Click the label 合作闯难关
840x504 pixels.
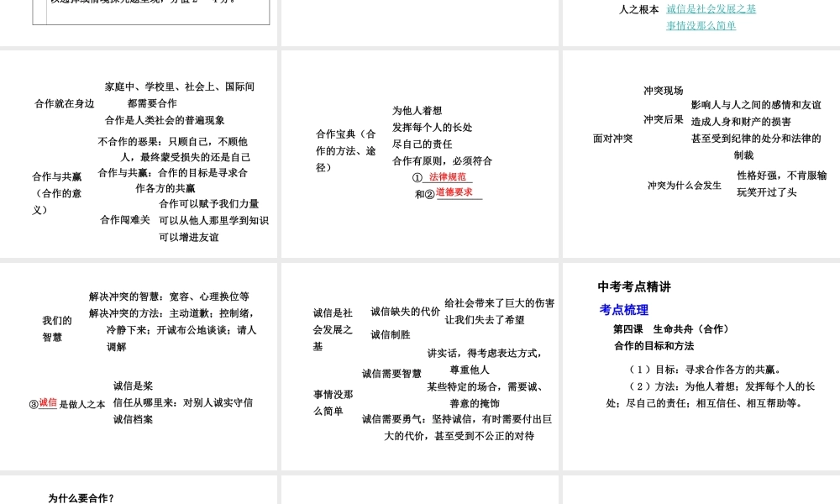[125, 219]
